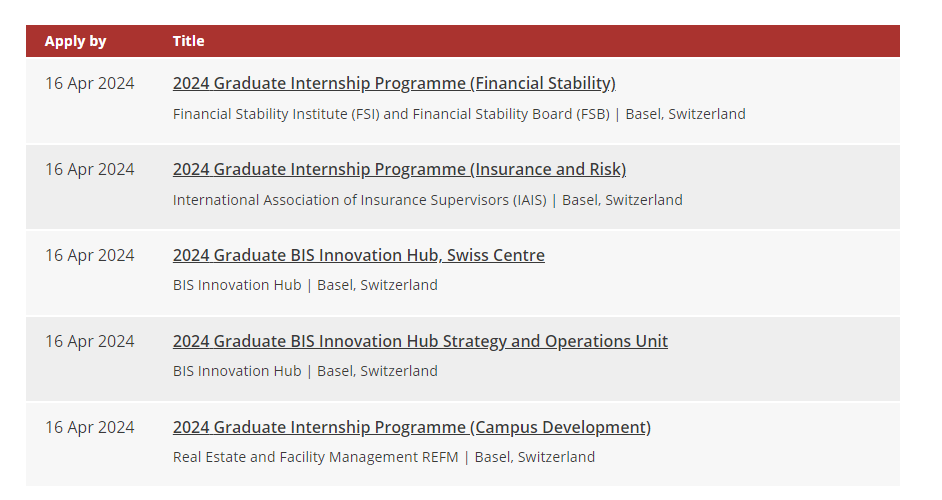
Task: Open the Campus Development internship programme link
Action: coord(412,427)
